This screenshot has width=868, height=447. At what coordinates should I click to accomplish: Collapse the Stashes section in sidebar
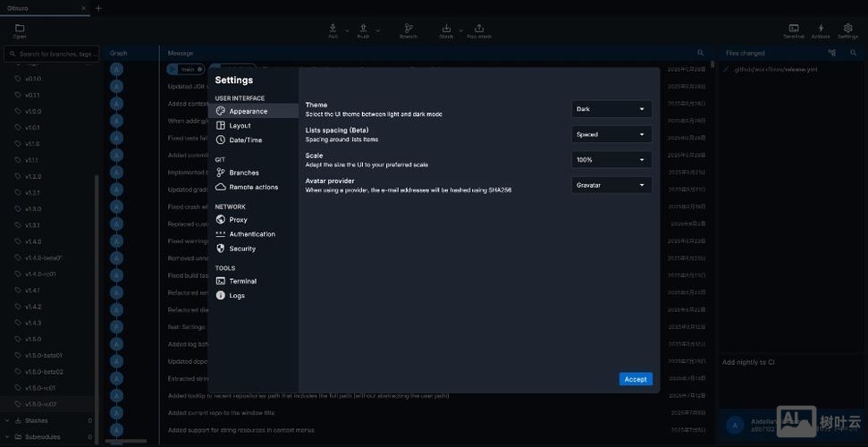point(8,420)
